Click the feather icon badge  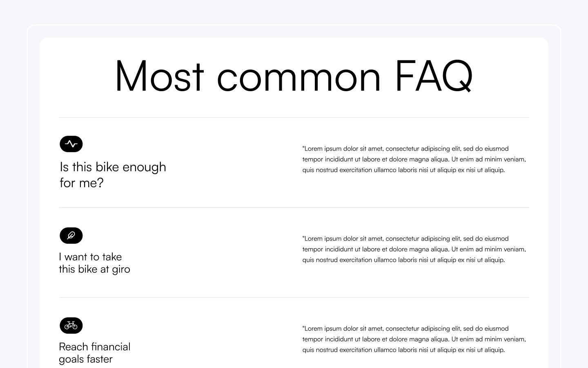[71, 236]
